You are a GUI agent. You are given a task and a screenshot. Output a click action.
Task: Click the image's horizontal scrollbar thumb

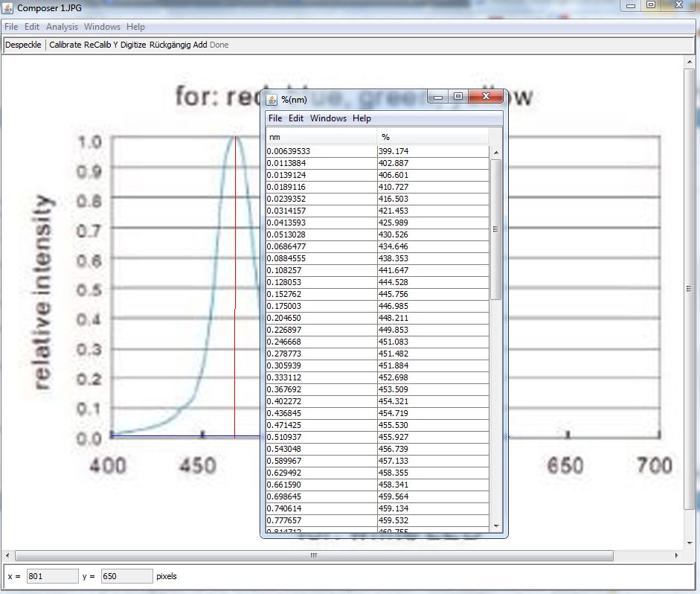pyautogui.click(x=313, y=556)
